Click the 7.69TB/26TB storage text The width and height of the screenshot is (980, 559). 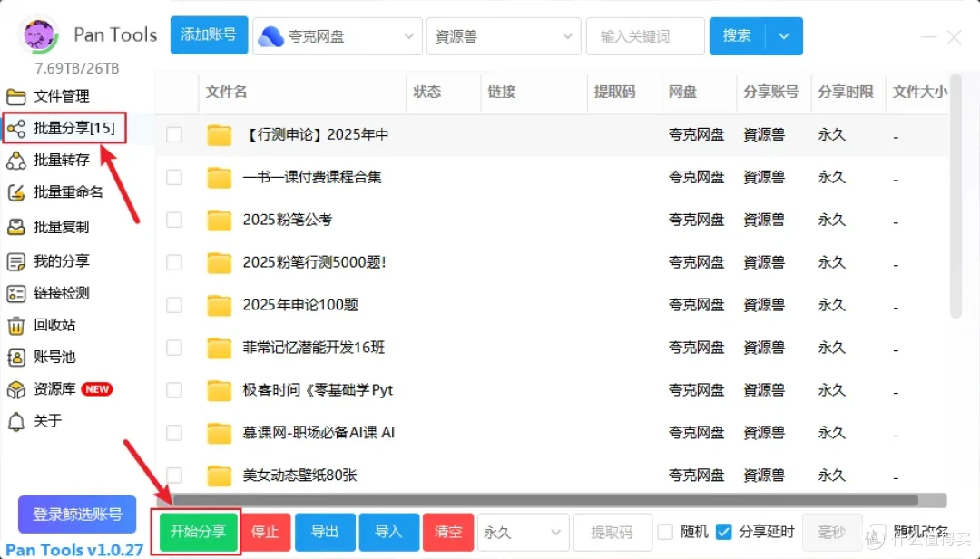pyautogui.click(x=77, y=68)
